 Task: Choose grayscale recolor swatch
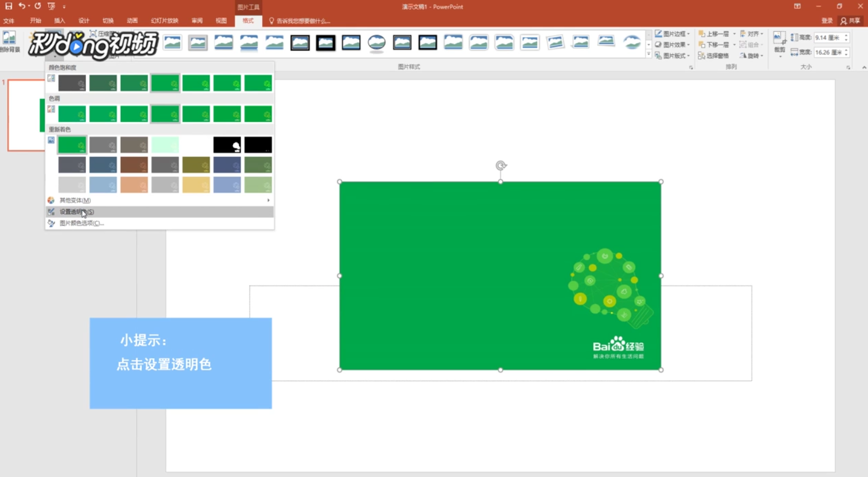click(103, 145)
